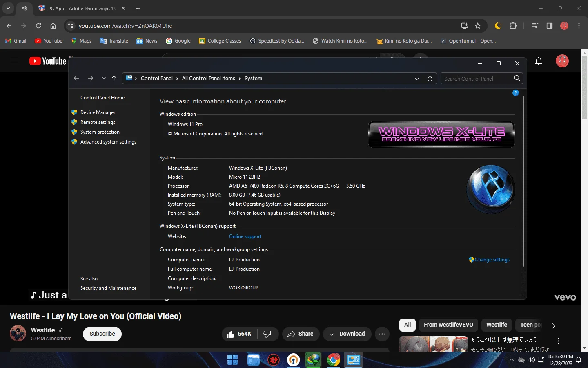This screenshot has width=588, height=368.
Task: Like the video with 564K likes
Action: [239, 334]
